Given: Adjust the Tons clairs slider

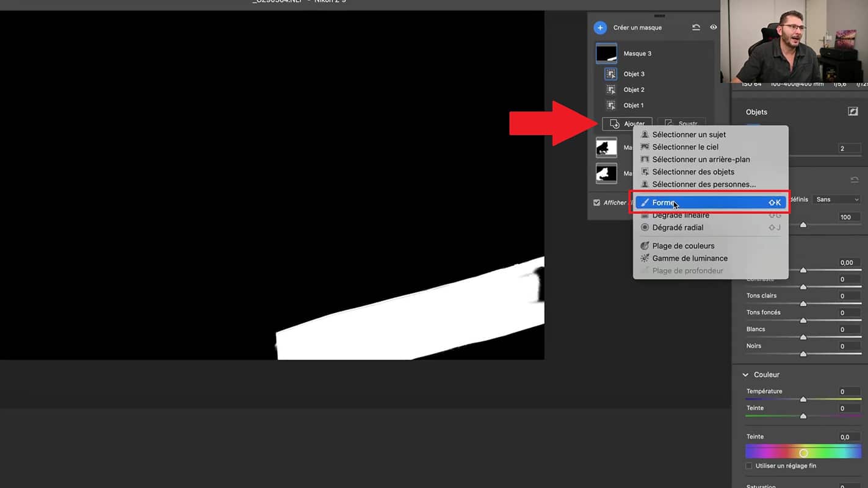Looking at the screenshot, I should (x=803, y=304).
